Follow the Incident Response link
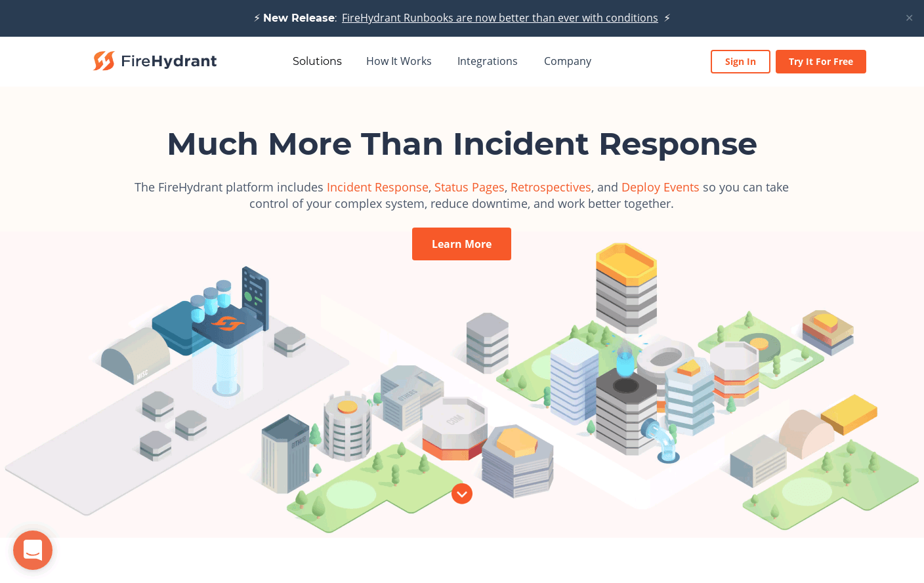 click(x=377, y=188)
